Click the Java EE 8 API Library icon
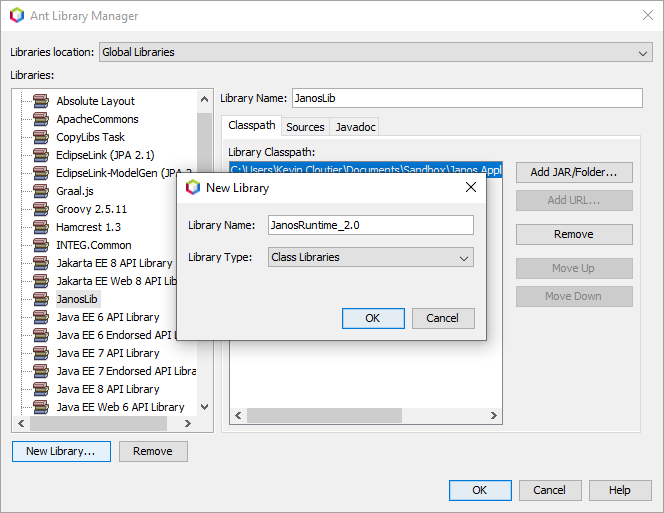664x513 pixels. click(x=41, y=389)
